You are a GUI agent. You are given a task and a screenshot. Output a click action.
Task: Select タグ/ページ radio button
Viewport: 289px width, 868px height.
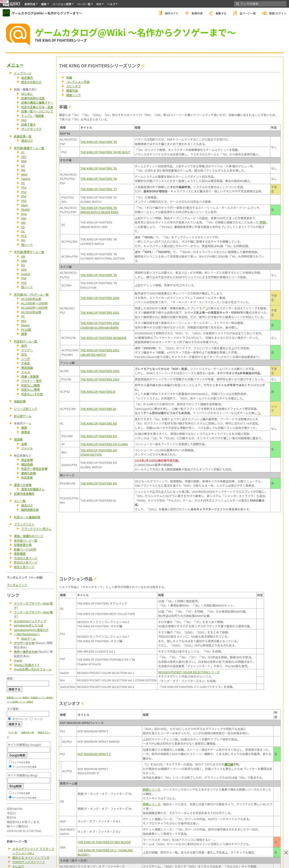coord(9,719)
